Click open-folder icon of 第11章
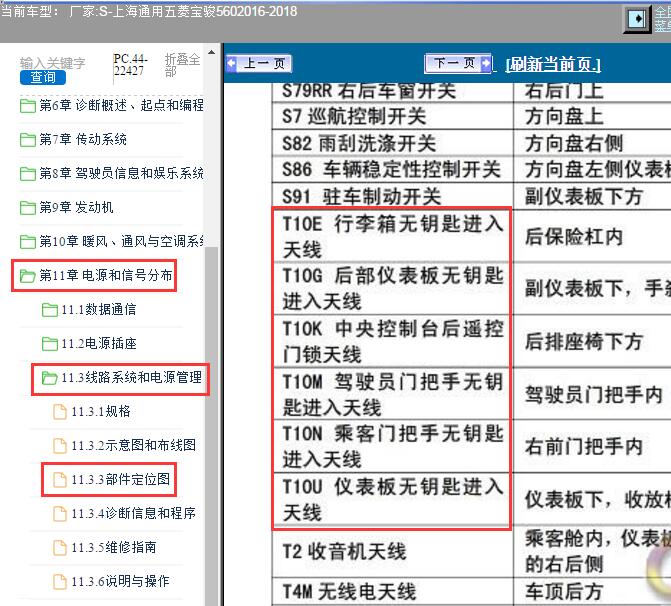This screenshot has height=606, width=671. coord(28,276)
